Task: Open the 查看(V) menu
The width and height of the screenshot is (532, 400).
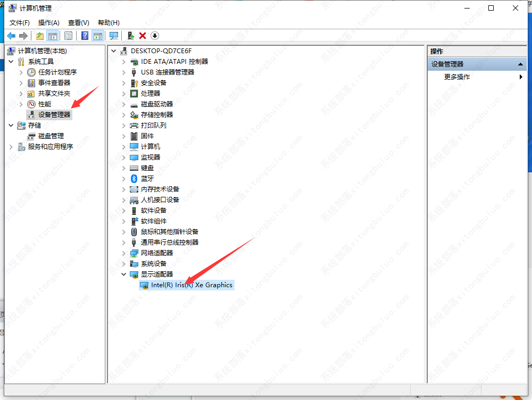Action: (x=78, y=22)
